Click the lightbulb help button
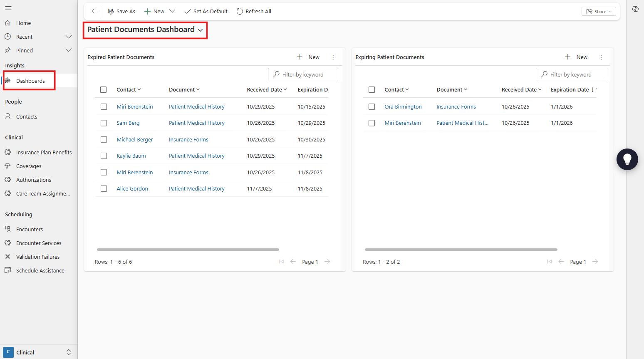 click(627, 159)
